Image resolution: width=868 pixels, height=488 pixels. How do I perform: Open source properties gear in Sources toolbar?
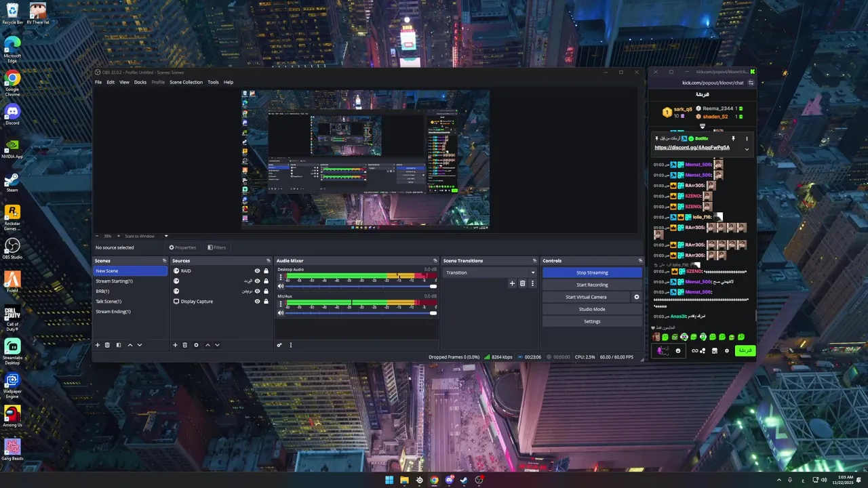[197, 345]
